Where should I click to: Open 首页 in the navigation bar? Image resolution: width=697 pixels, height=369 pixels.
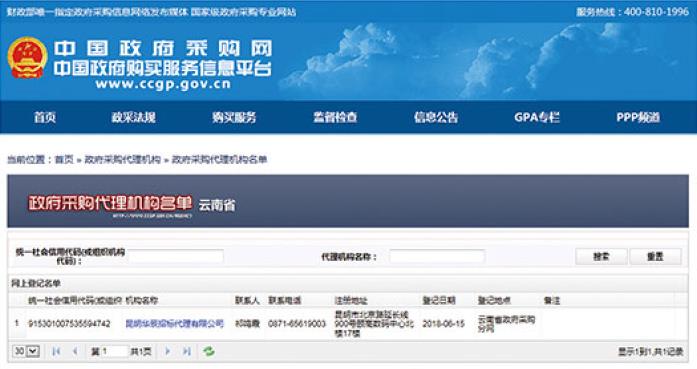[45, 117]
